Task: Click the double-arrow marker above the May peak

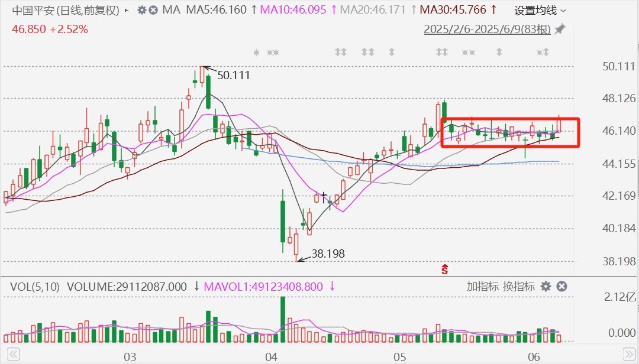Action: coord(442,52)
